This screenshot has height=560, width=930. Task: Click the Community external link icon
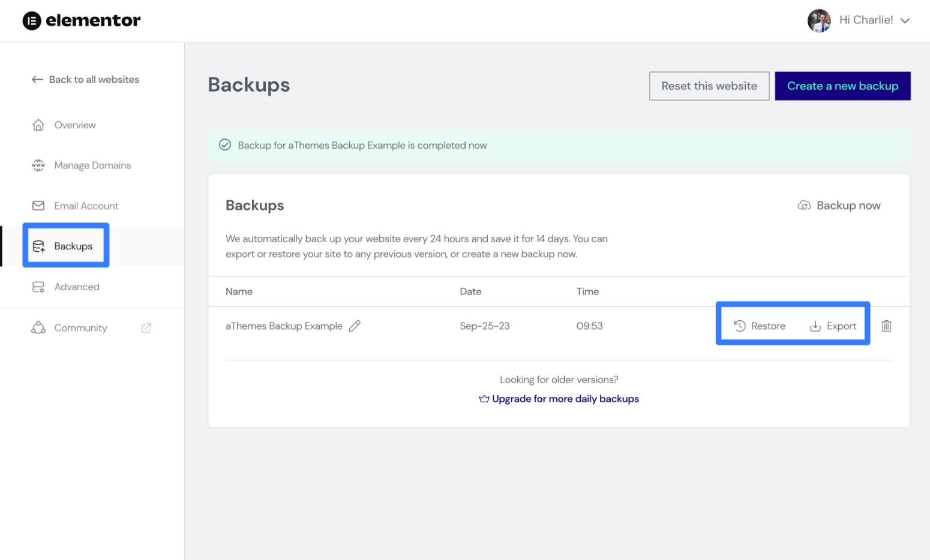click(146, 328)
